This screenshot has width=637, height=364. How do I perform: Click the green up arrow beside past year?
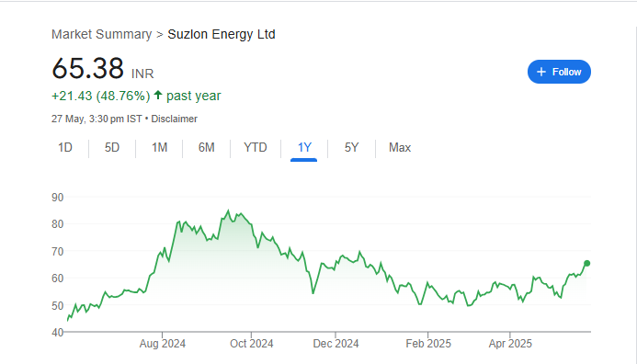coord(158,95)
